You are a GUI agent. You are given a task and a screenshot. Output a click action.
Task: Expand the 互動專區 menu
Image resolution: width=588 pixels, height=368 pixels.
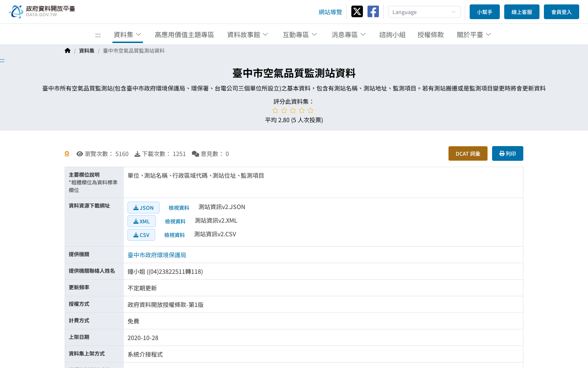pos(300,35)
